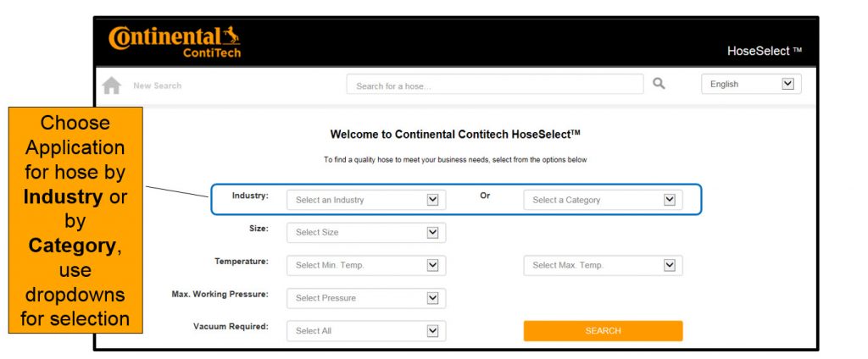
Task: Focus the 'Search for a hose' field
Action: click(x=494, y=86)
